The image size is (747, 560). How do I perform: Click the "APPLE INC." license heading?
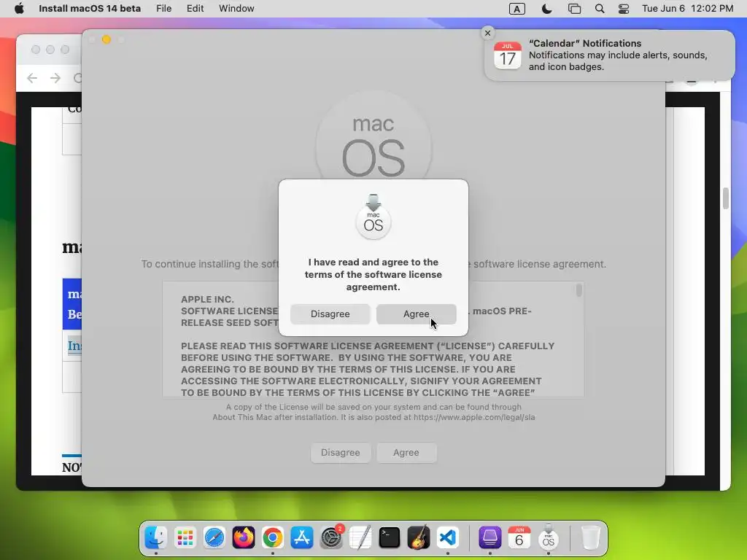pyautogui.click(x=207, y=300)
